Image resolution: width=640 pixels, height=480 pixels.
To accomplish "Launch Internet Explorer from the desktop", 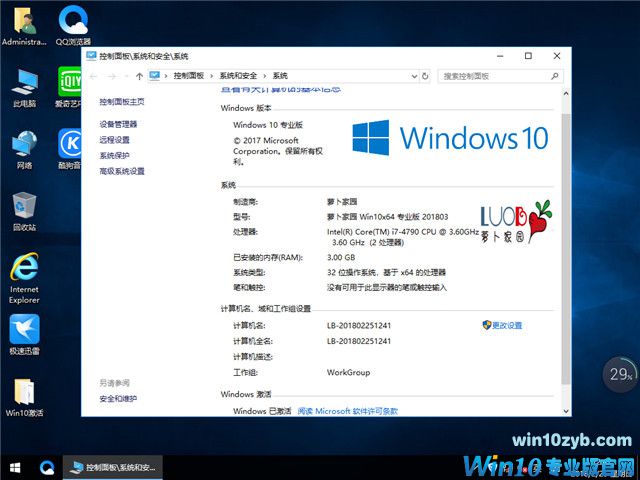I will click(x=24, y=270).
